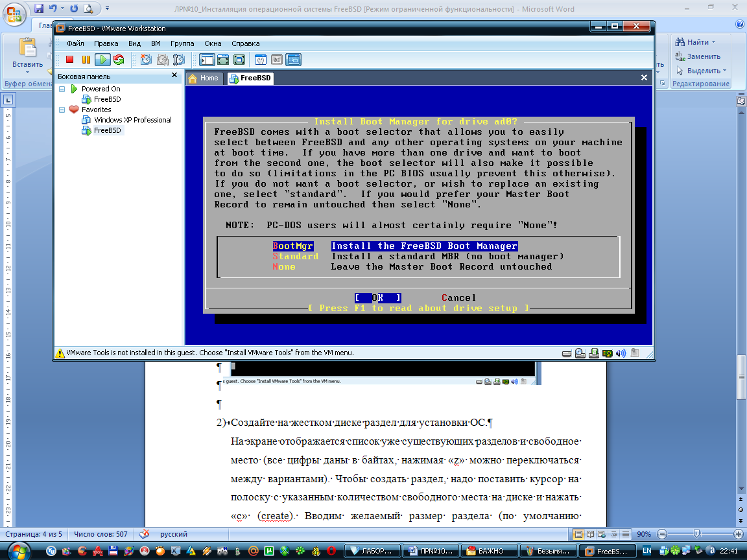Close the Боковая панель sidebar
Image resolution: width=747 pixels, height=560 pixels.
(x=174, y=75)
